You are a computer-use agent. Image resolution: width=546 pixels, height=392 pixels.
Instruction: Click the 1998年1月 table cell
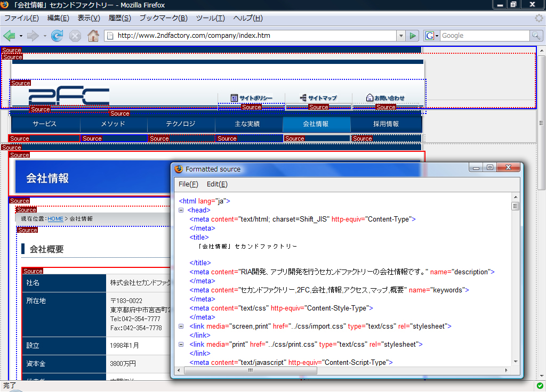coord(124,345)
